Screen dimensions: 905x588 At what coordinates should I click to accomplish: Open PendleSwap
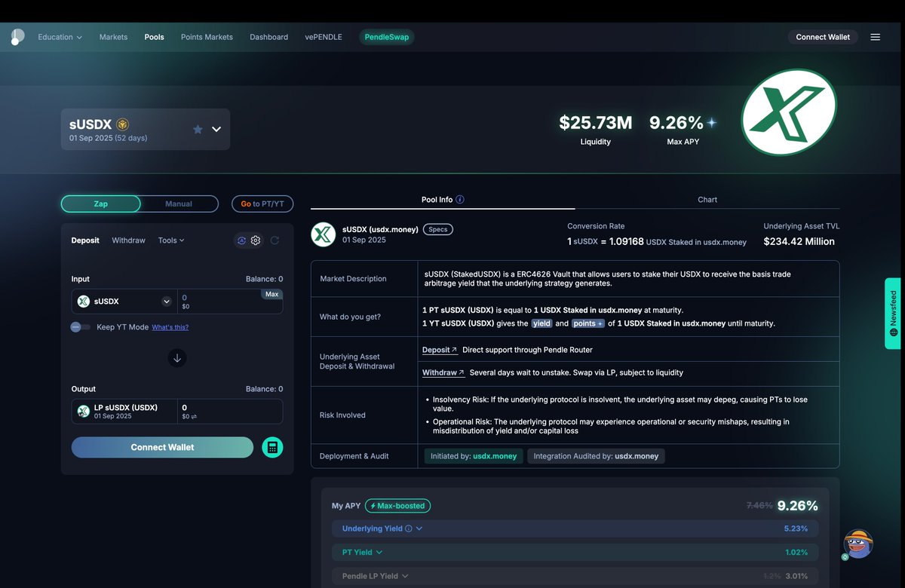coord(386,37)
